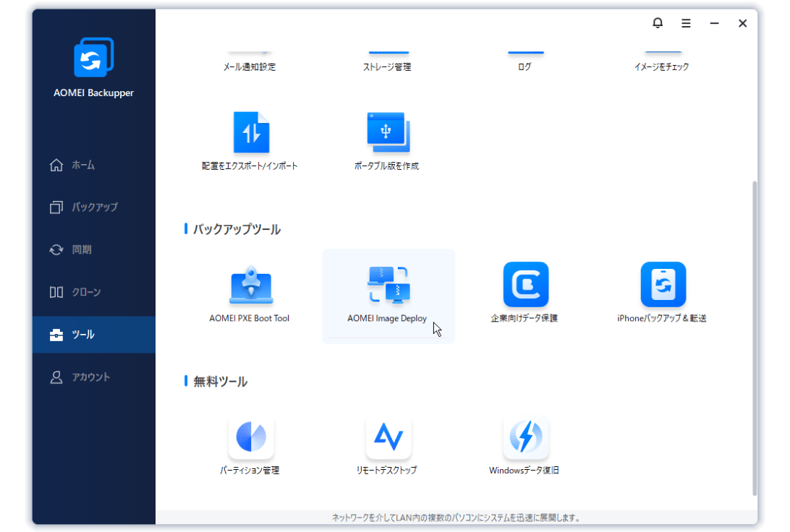The height and width of the screenshot is (532, 790).
Task: Switch to 同期 sidebar section
Action: [94, 249]
